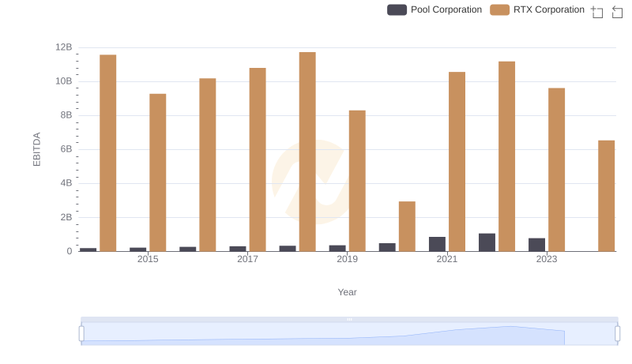Click the 2019 x-axis label

pos(347,259)
